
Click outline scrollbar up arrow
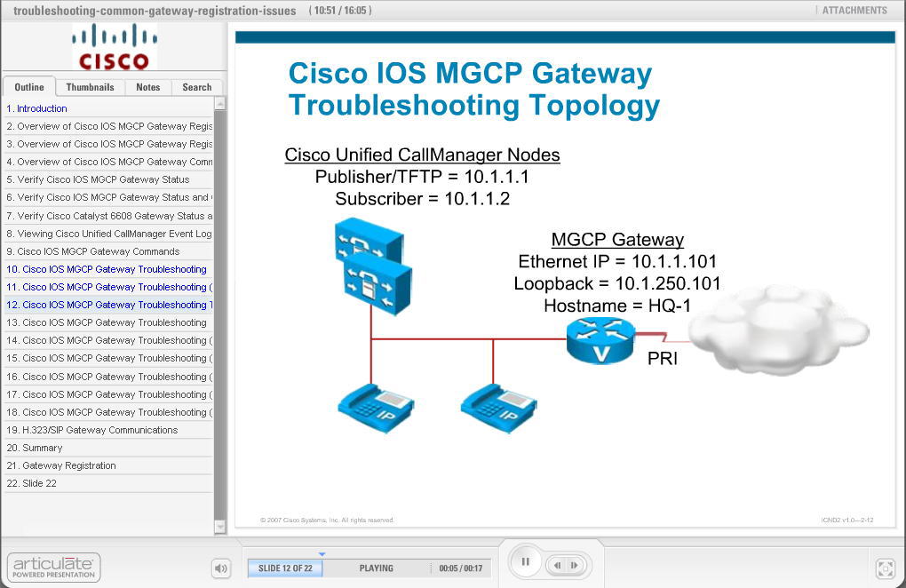tap(219, 103)
